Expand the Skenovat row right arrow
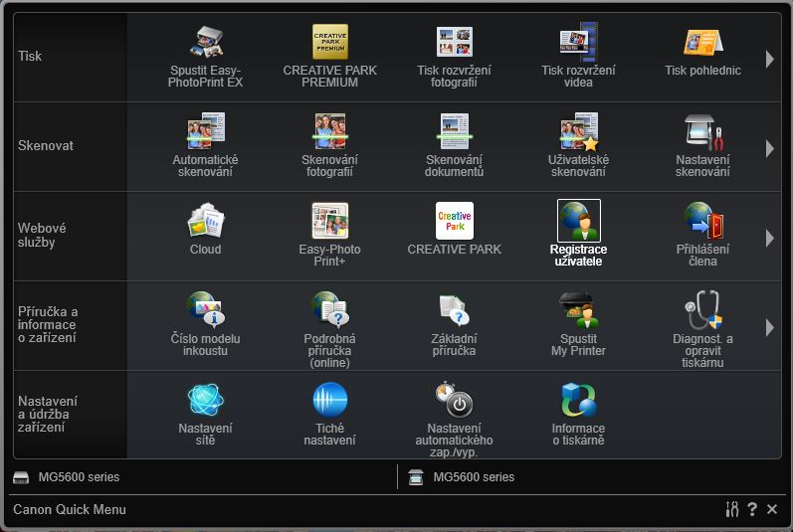 pos(769,148)
